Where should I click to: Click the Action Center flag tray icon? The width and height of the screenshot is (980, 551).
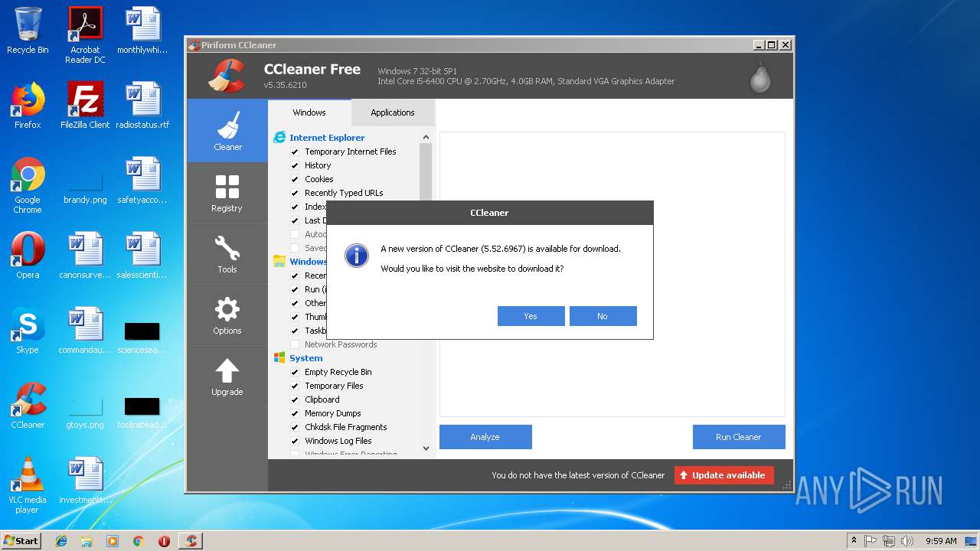click(x=871, y=541)
